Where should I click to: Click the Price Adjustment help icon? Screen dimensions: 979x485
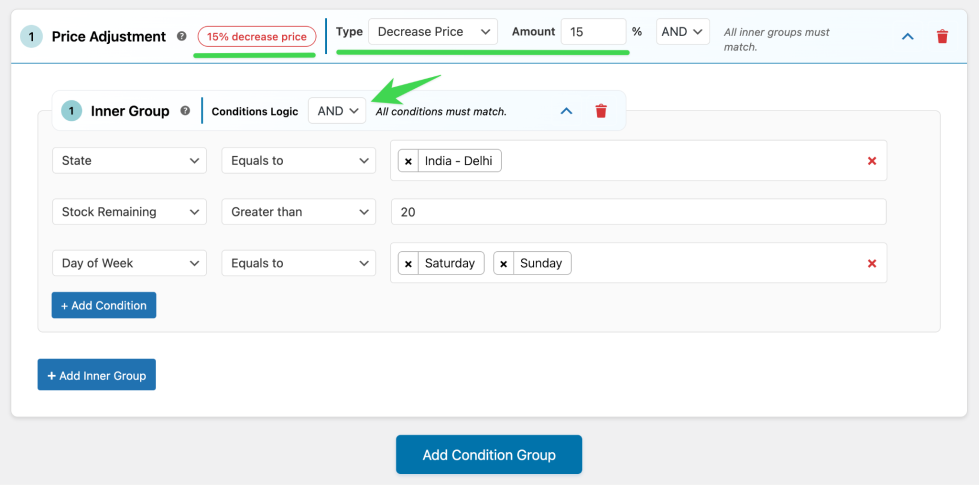click(x=182, y=36)
